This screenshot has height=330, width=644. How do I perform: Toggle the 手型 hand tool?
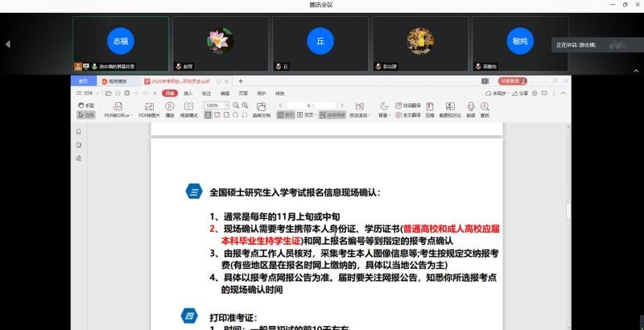tap(86, 105)
